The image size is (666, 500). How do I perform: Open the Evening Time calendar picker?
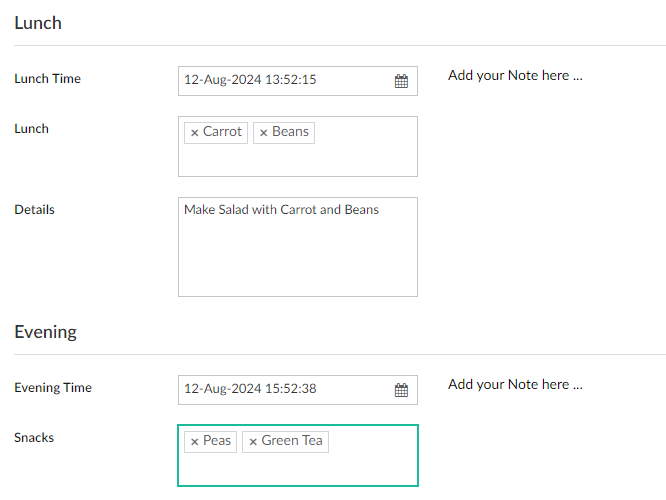click(401, 390)
